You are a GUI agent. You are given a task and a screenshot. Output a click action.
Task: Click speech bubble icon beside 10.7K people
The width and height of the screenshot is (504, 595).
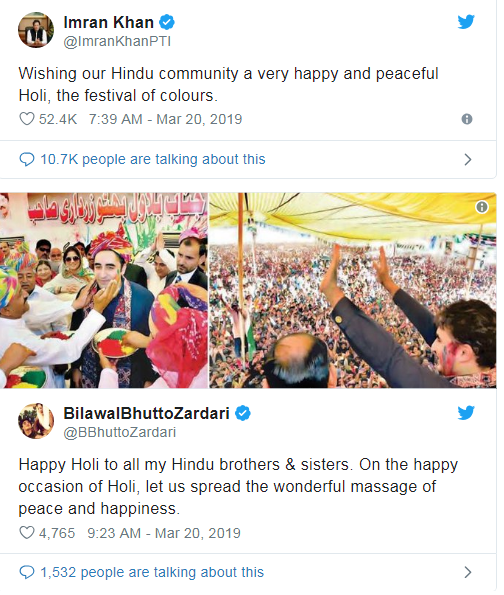click(27, 159)
